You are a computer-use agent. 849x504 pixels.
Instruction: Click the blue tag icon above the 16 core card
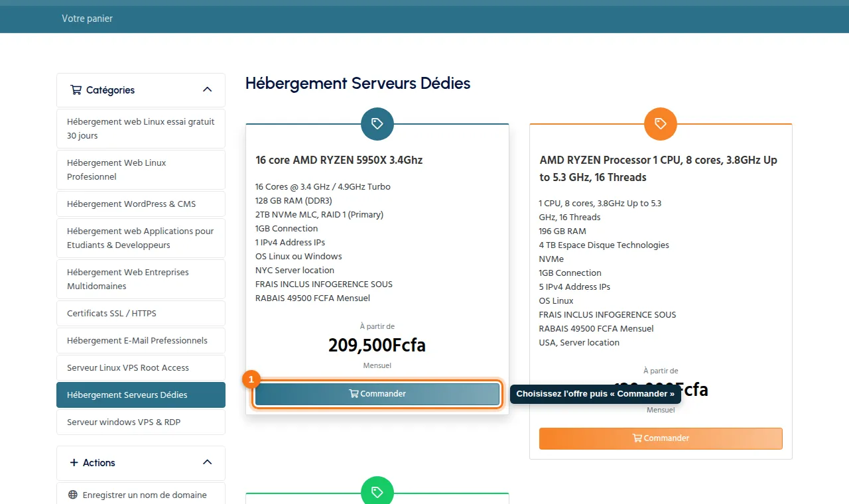coord(377,123)
